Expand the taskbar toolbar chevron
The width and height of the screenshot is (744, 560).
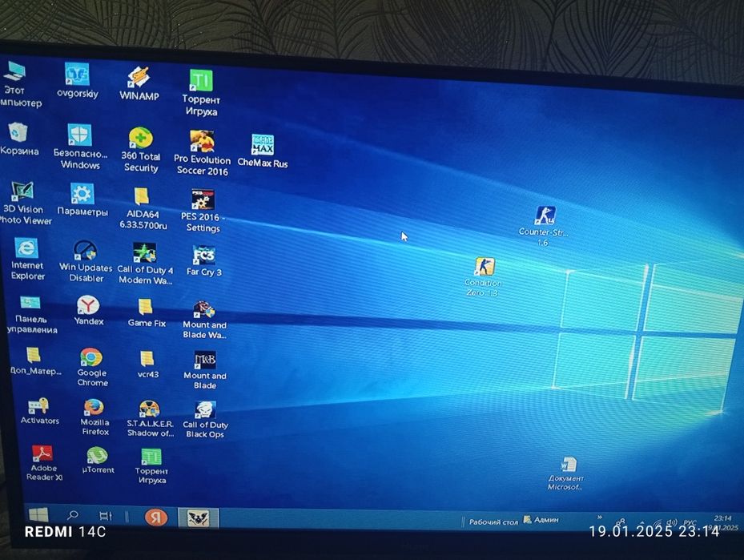click(600, 518)
